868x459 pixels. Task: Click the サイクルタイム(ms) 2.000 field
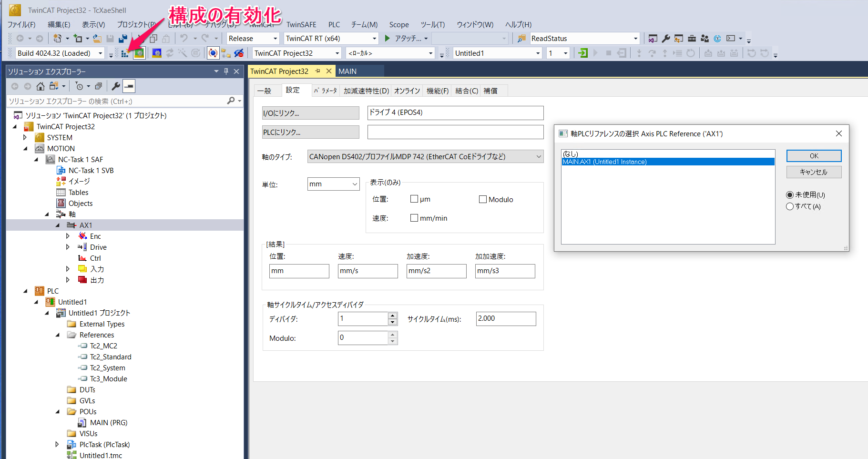[506, 319]
